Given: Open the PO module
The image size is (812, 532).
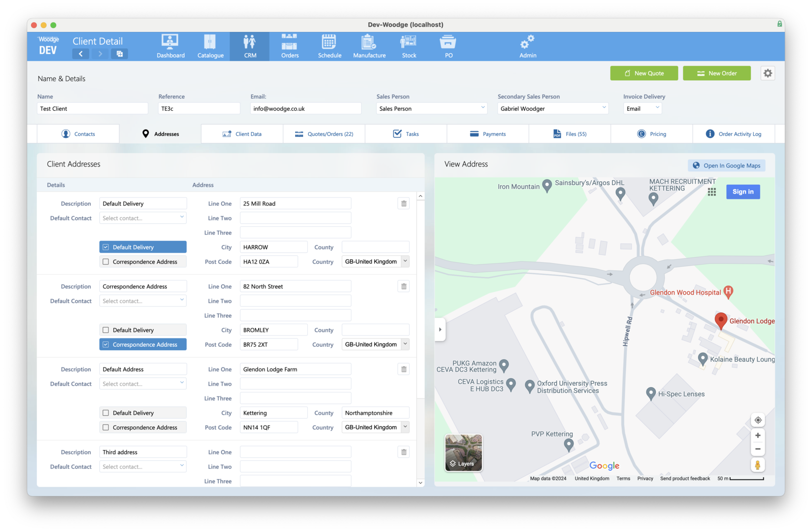Looking at the screenshot, I should [x=448, y=46].
